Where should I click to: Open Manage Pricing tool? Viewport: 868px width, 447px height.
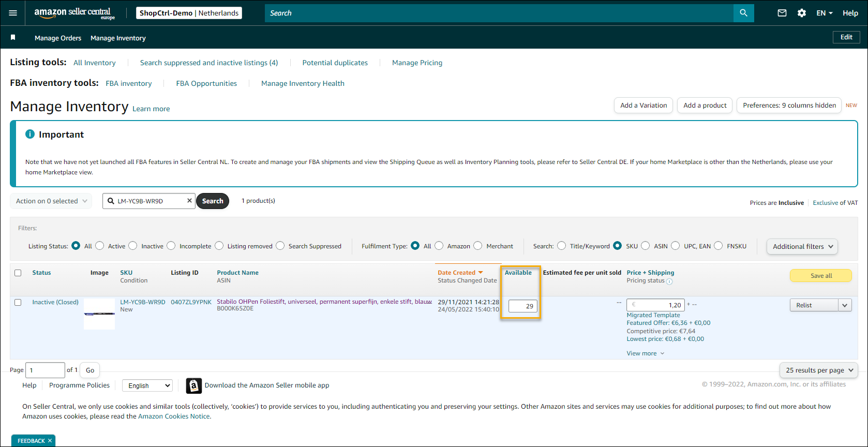(417, 63)
